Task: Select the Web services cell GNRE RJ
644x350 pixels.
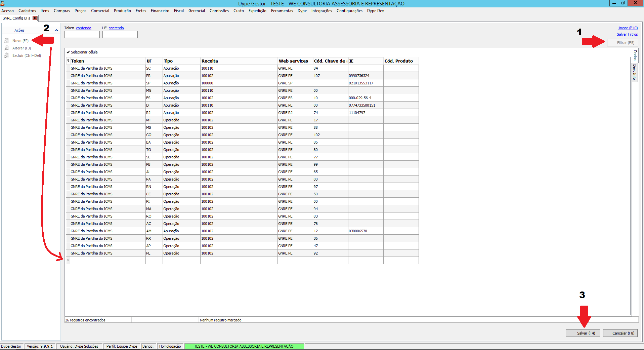Action: click(295, 113)
